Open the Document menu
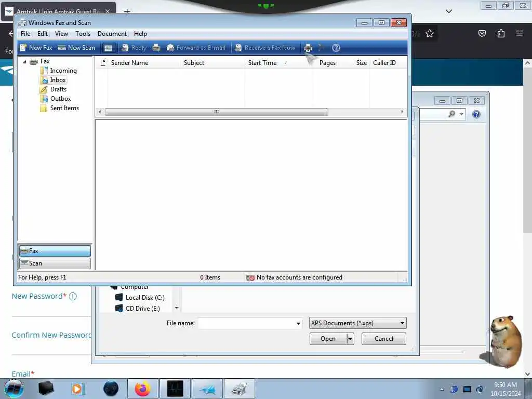532x399 pixels. (x=112, y=34)
